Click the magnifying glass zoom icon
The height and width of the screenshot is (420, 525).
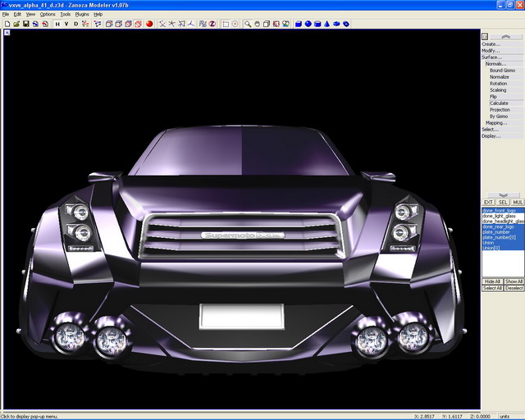tap(248, 24)
